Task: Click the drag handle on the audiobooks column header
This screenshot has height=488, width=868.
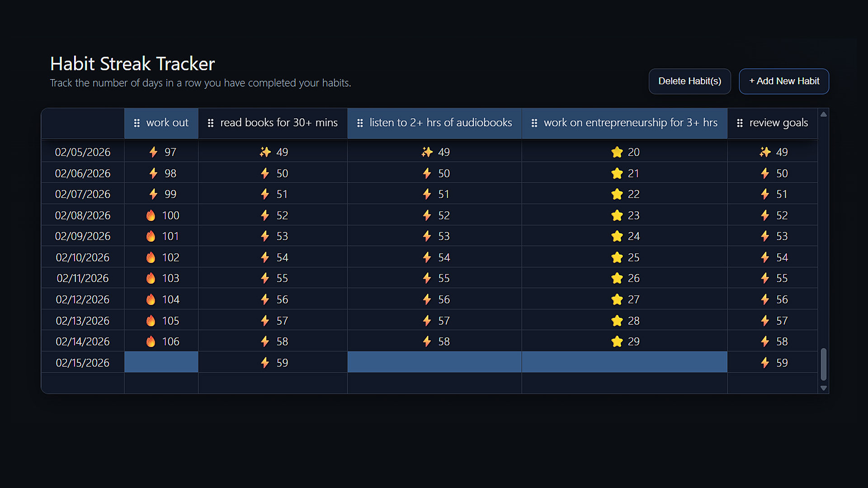Action: [x=360, y=122]
